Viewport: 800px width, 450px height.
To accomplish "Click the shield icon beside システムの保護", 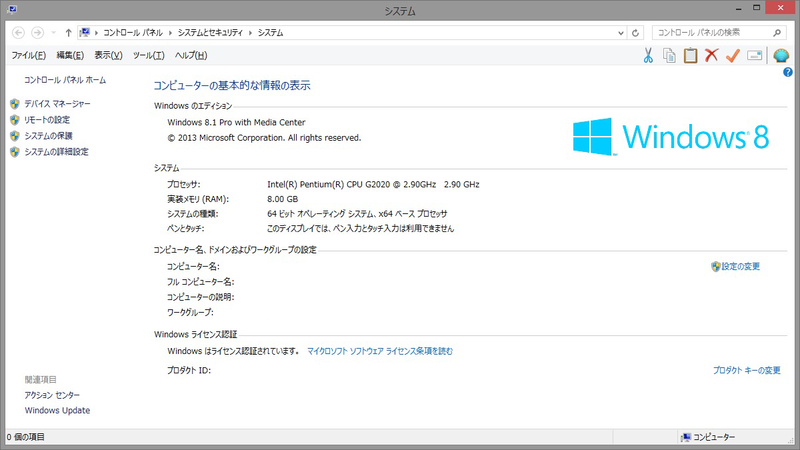I will pyautogui.click(x=15, y=136).
